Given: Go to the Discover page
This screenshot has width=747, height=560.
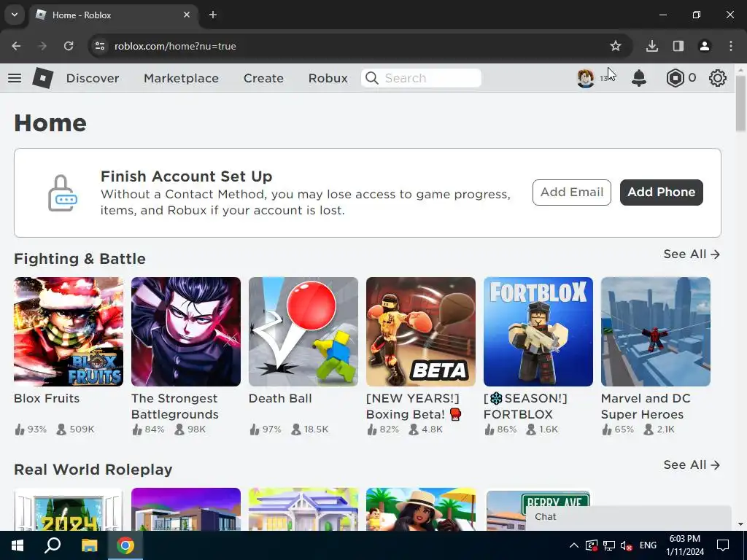Looking at the screenshot, I should coord(93,78).
